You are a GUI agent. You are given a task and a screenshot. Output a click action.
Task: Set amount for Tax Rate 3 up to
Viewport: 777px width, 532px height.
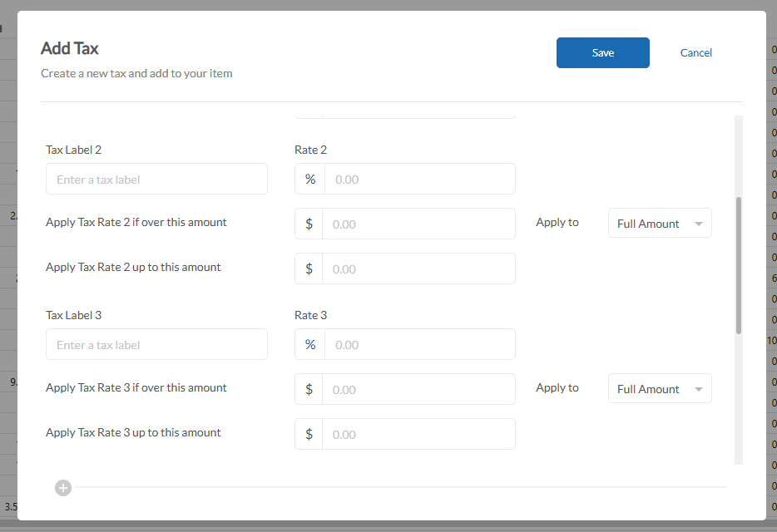[418, 435]
